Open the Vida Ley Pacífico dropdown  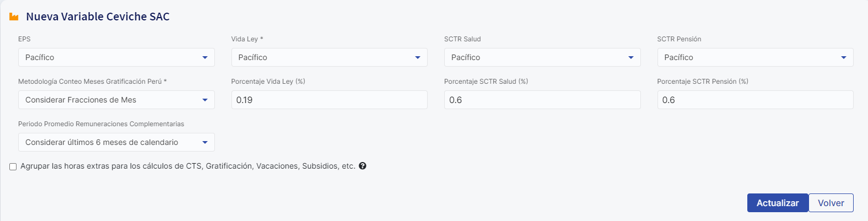click(329, 57)
